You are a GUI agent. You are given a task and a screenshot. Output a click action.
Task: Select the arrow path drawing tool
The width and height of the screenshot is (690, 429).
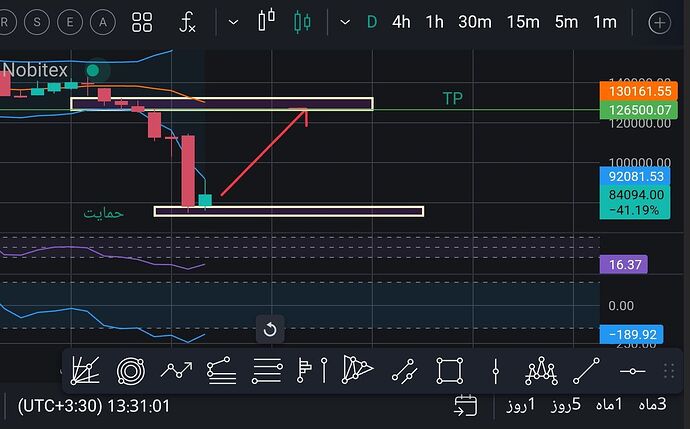coord(176,370)
